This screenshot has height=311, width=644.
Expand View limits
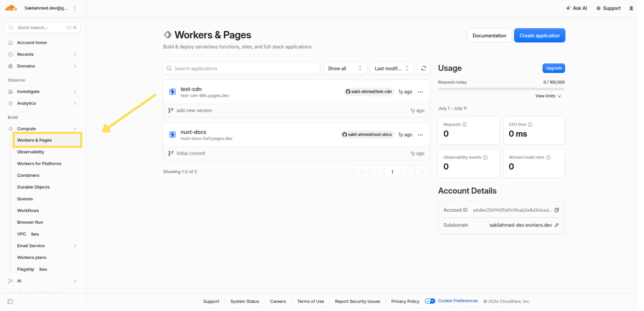tap(548, 96)
